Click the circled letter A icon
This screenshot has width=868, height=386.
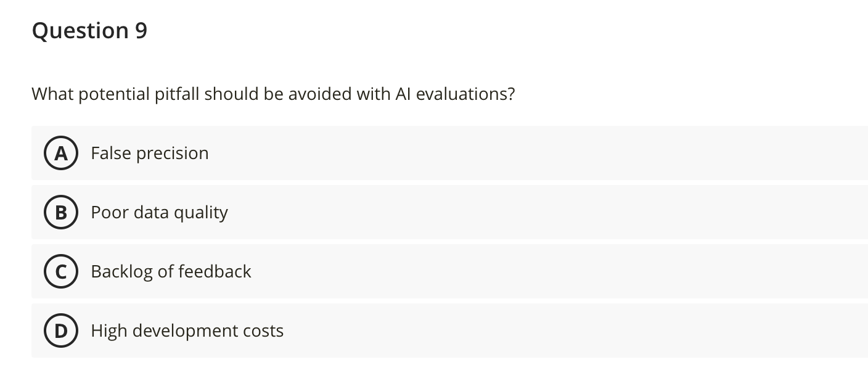[x=61, y=153]
